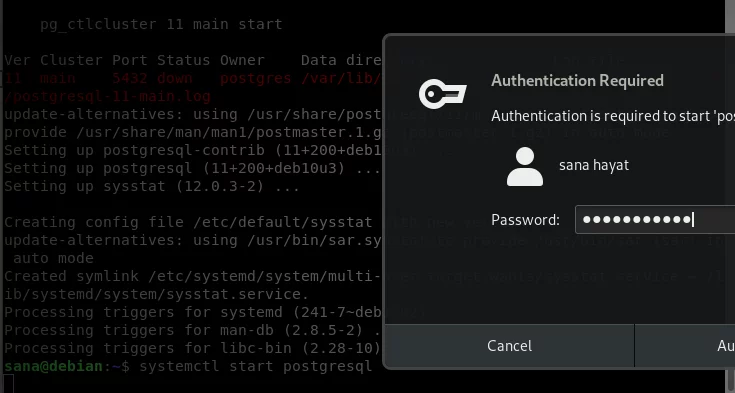Click the 'Password:' label
The height and width of the screenshot is (393, 735).
[525, 219]
